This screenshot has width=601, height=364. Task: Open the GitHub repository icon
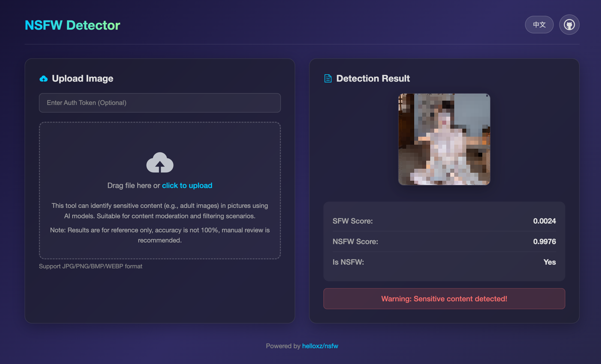tap(569, 25)
